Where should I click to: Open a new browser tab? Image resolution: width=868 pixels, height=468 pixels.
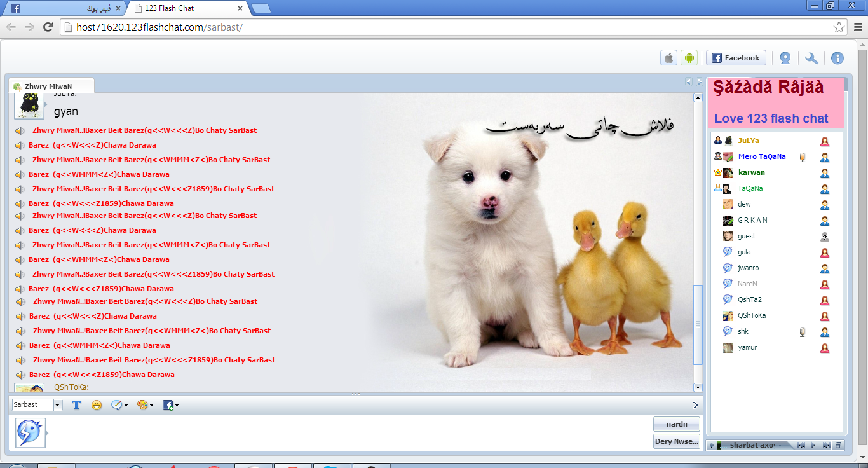[261, 8]
